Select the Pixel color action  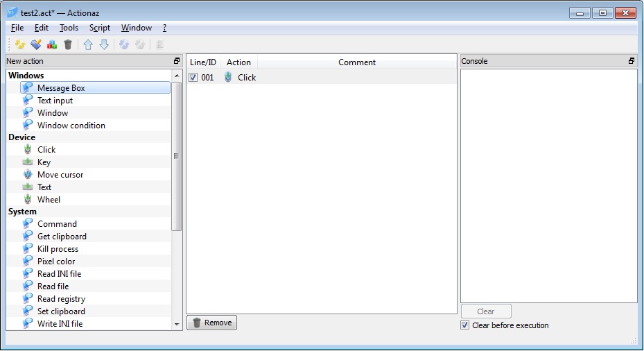[x=56, y=262]
